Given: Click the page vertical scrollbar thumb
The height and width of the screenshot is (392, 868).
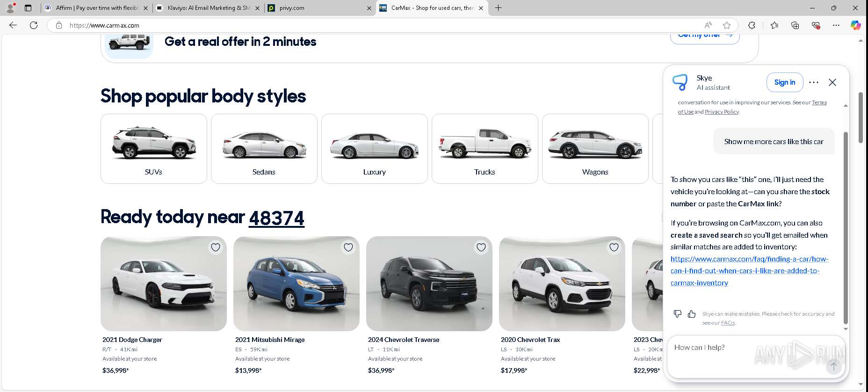Looking at the screenshot, I should coord(861,118).
